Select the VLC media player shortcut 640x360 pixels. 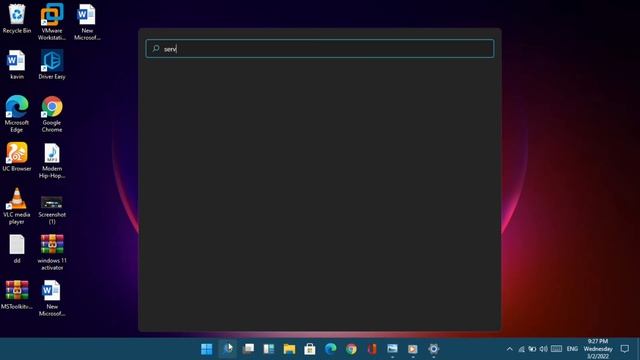point(17,206)
